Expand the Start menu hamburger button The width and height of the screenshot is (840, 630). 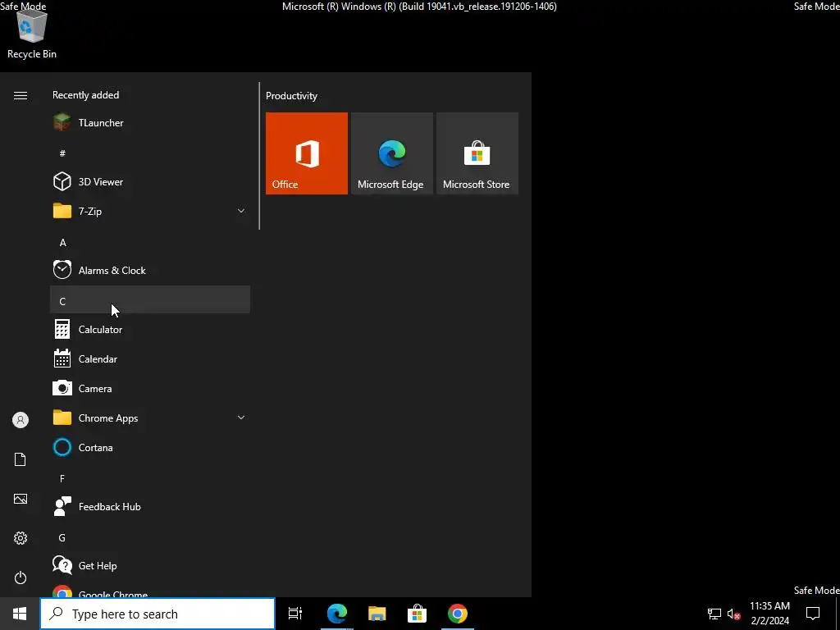(x=21, y=95)
